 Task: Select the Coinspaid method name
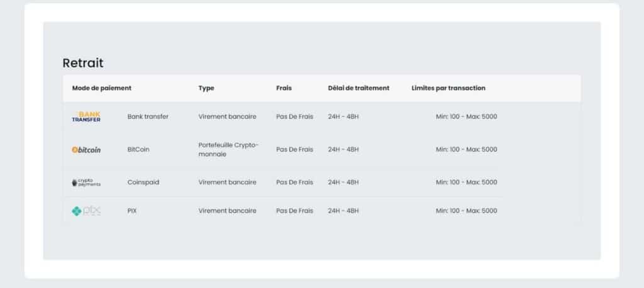(143, 182)
